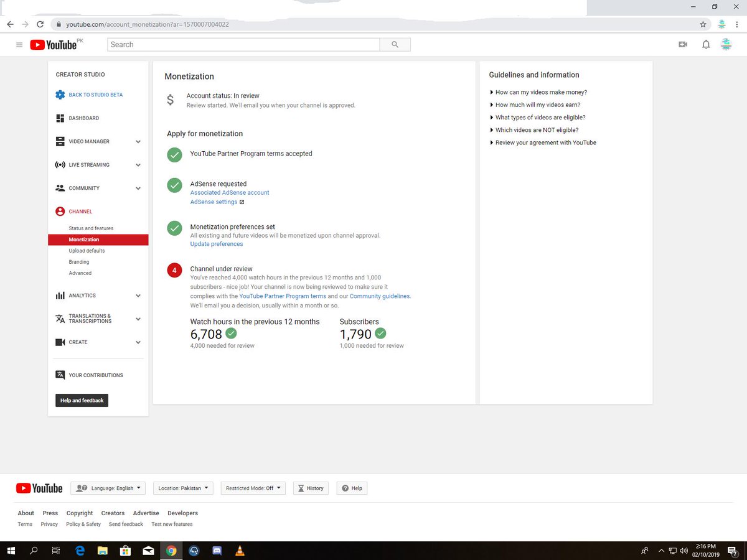Open the Location: Pakistan dropdown
Screen dimensions: 747x560
click(x=183, y=488)
